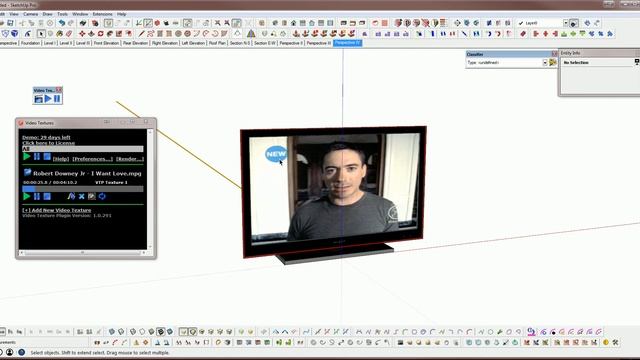
Task: Select the Perspective IV scene tab
Action: (x=347, y=43)
